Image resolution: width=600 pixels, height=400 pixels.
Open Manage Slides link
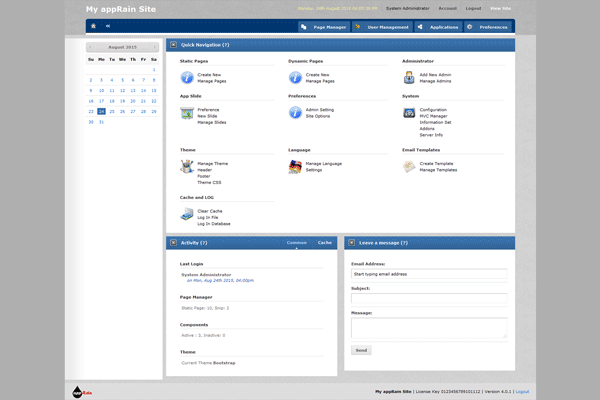212,122
